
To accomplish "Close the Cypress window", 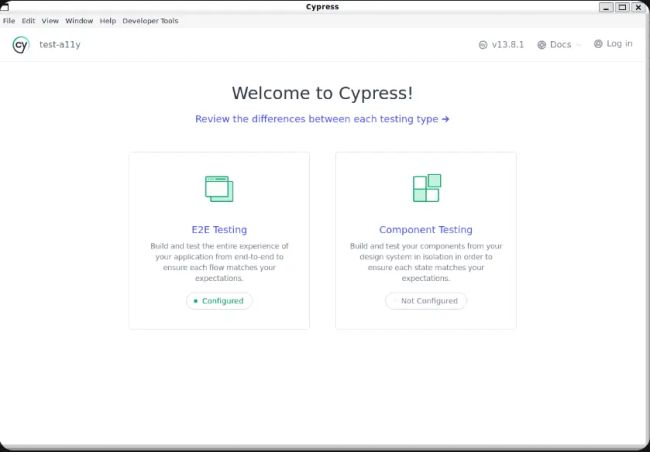I will 638,7.
